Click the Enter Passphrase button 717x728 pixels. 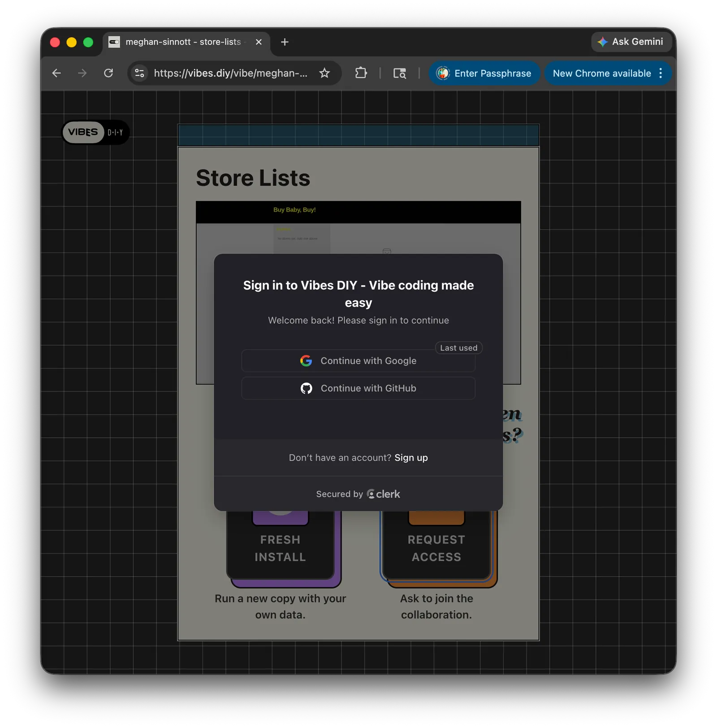point(484,73)
